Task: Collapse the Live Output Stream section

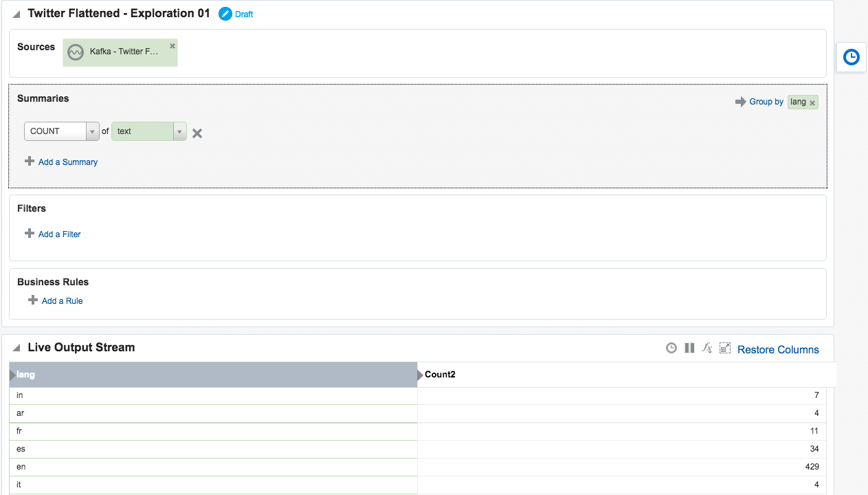Action: [16, 348]
